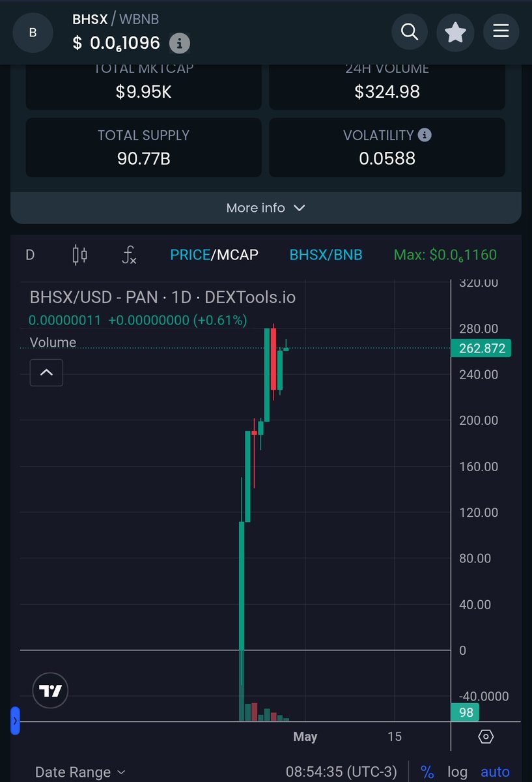
Task: Click the 15 date axis label
Action: pyautogui.click(x=395, y=736)
